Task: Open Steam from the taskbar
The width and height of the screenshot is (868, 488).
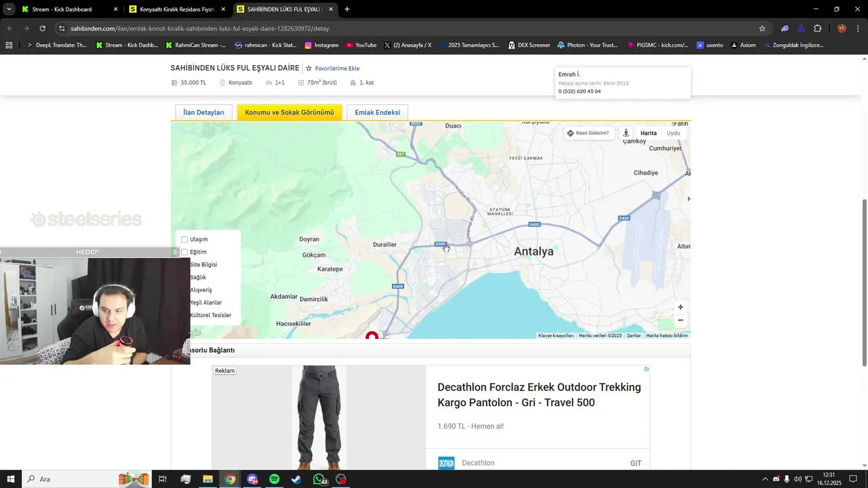Action: [296, 479]
